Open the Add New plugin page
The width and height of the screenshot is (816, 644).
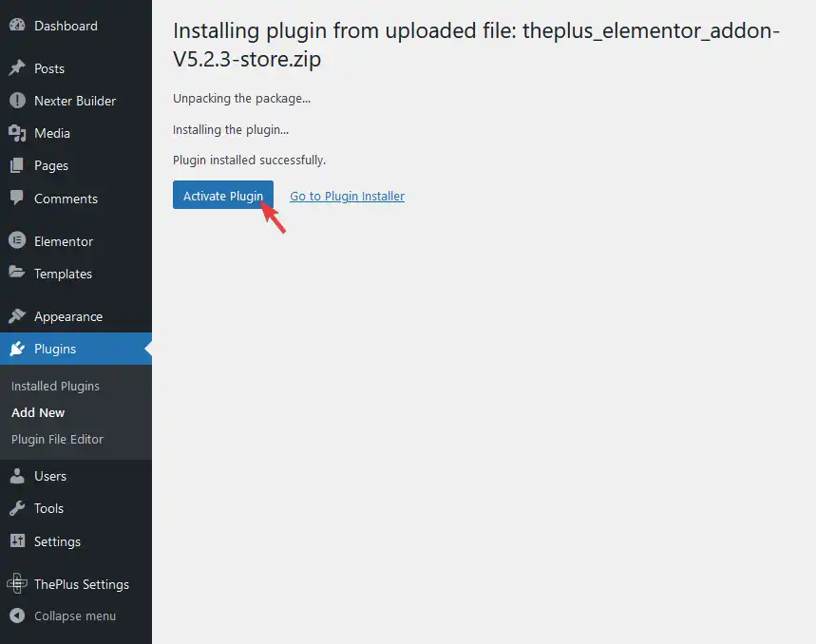(38, 412)
